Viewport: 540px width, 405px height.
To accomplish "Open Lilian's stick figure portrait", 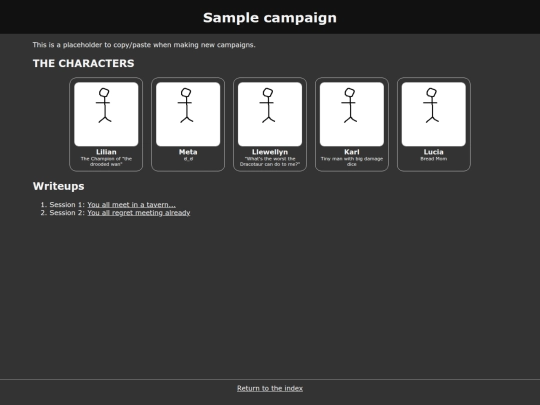I will (x=106, y=114).
